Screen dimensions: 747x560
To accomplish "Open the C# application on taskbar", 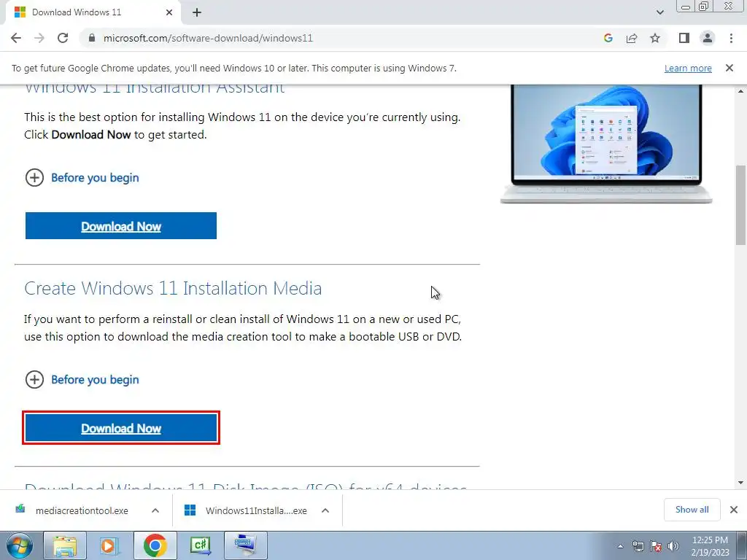I will click(200, 545).
